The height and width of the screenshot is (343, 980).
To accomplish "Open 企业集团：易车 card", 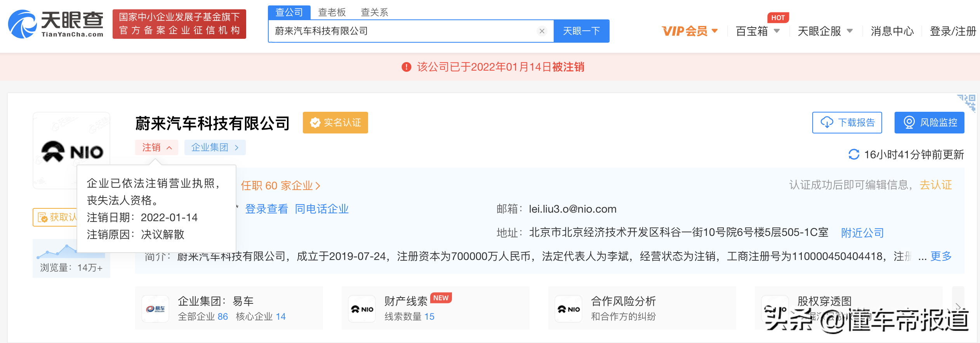I will tap(229, 308).
